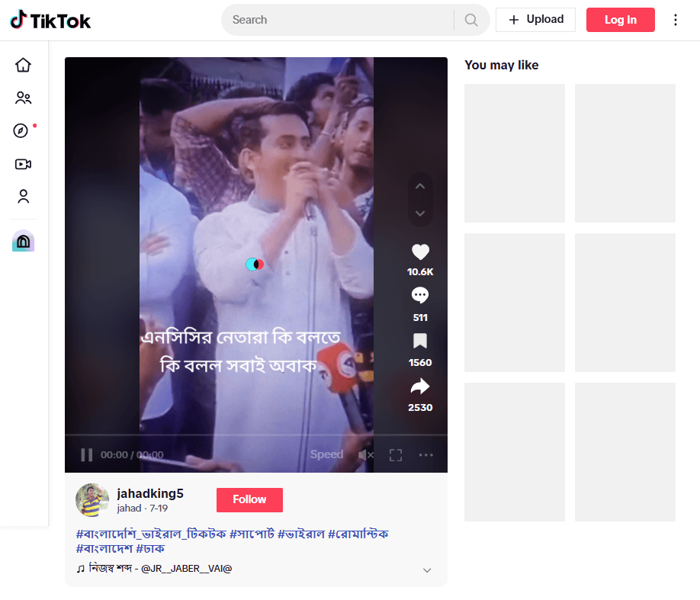Open comments bubble with 511
This screenshot has width=700, height=600.
[x=420, y=296]
